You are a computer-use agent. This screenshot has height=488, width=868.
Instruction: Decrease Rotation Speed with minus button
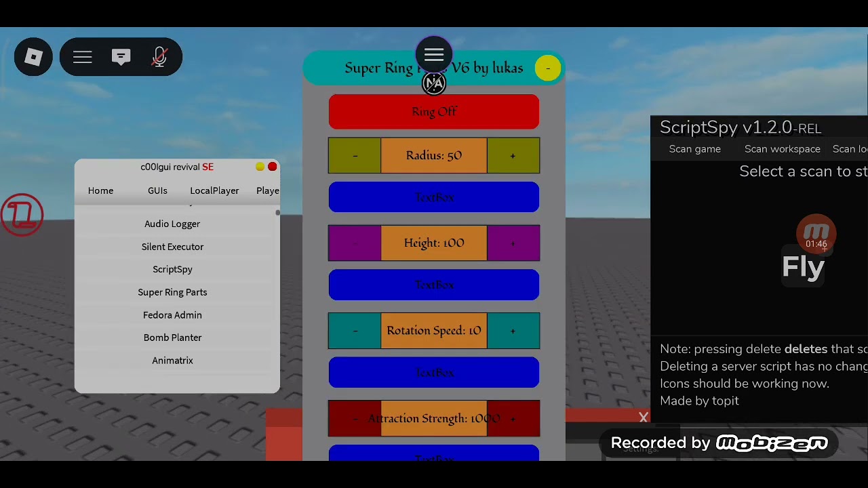click(x=355, y=331)
